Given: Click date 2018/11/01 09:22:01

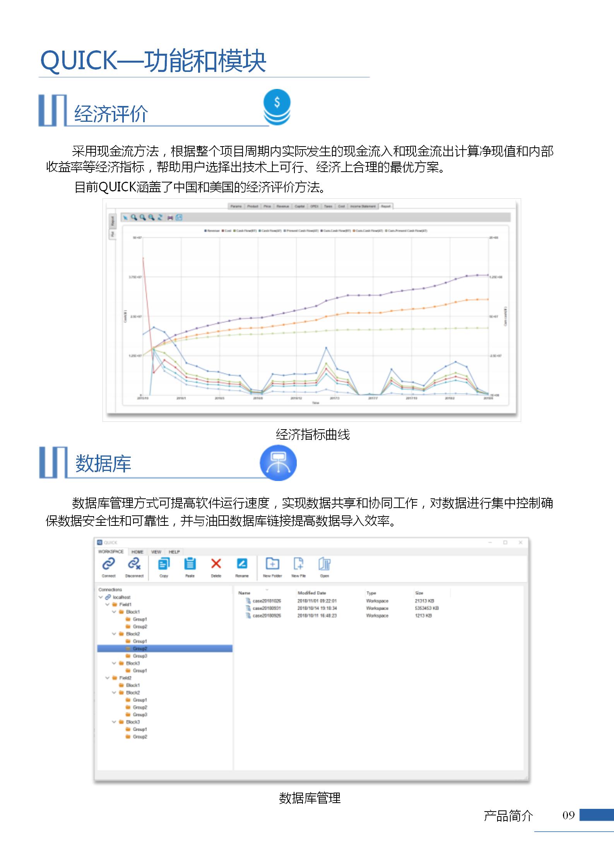Looking at the screenshot, I should coord(317,601).
